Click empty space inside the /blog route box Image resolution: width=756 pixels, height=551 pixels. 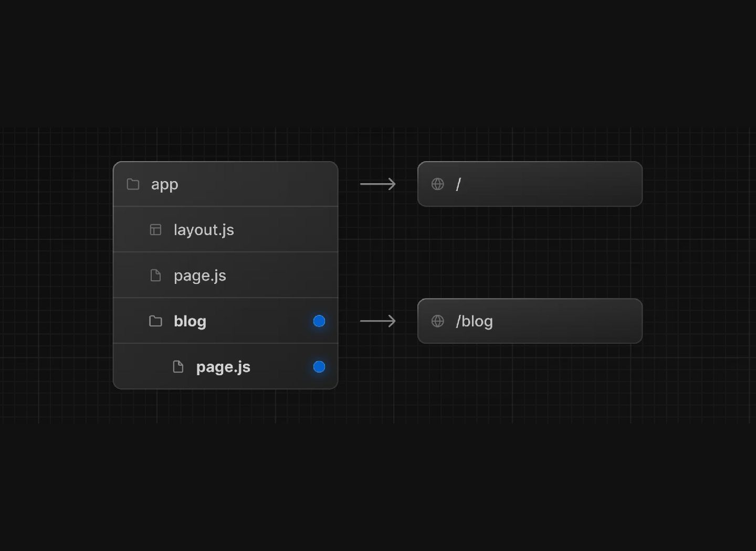click(x=567, y=321)
